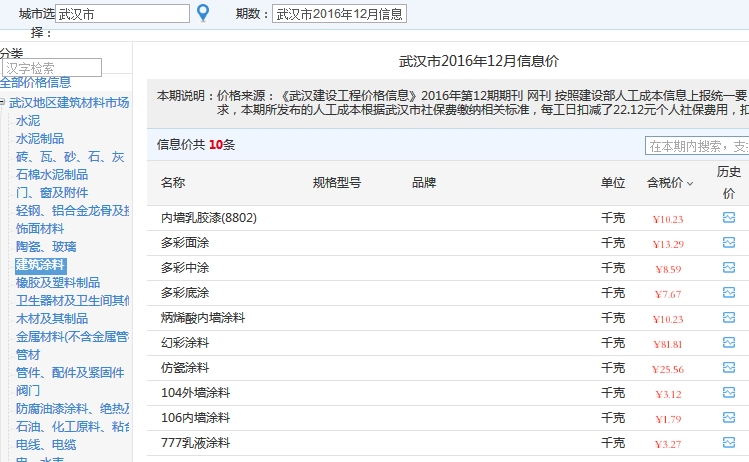
Task: Open 木材及其制品 category
Action: 52,319
